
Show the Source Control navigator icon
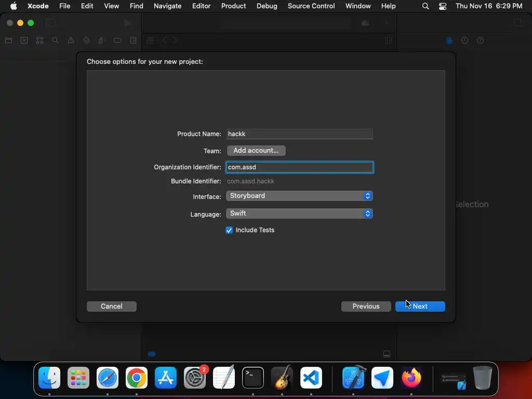tap(24, 41)
